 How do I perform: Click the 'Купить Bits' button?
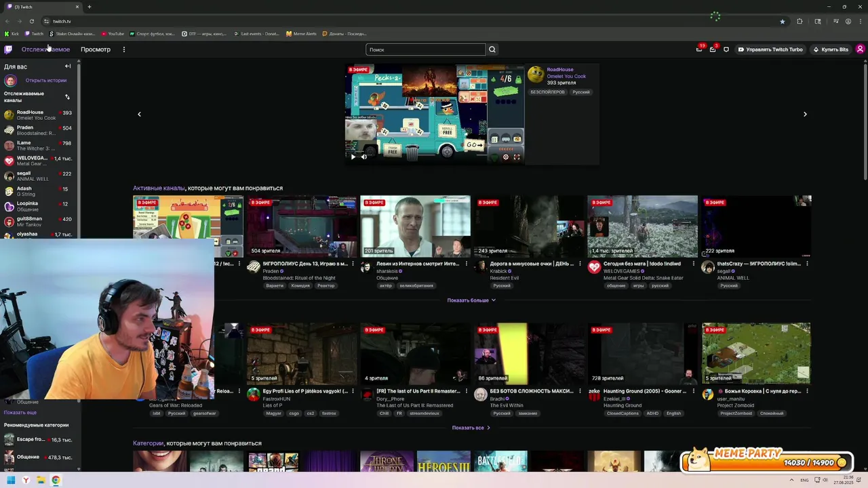click(831, 49)
